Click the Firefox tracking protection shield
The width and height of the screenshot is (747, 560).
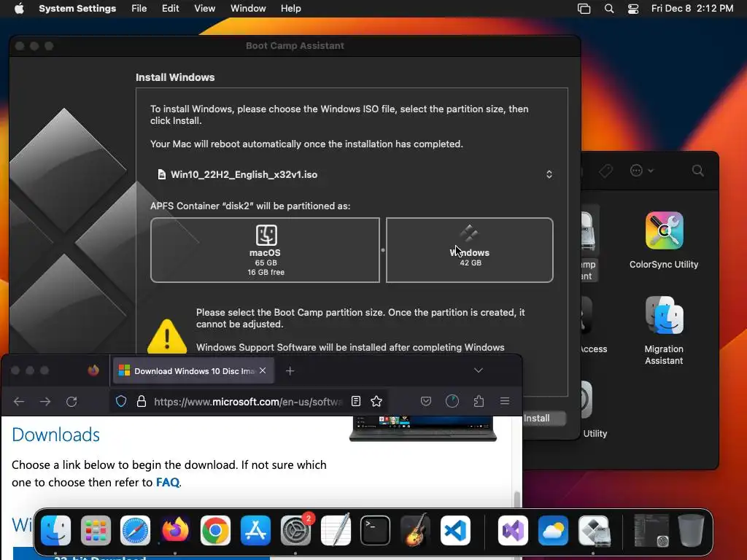point(121,402)
